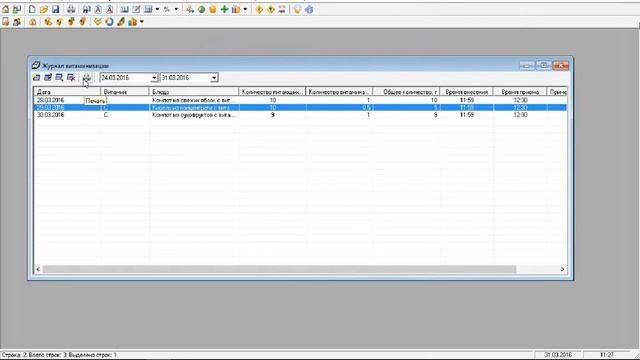Click the horizontal scrollbar right arrow
Viewport: 640px width, 360px height.
click(562, 269)
